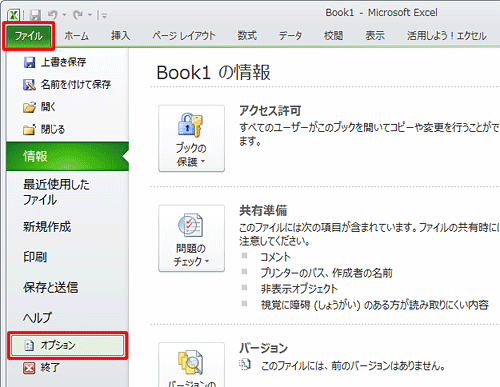Switch to the ページ レイアウト tab
Viewport: 500px width, 387px height.
(184, 35)
